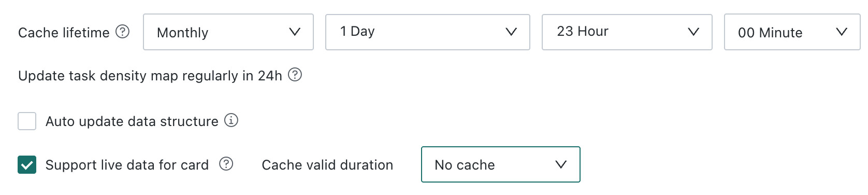The image size is (868, 195).
Task: Click the Support live data for card label
Action: click(x=127, y=165)
